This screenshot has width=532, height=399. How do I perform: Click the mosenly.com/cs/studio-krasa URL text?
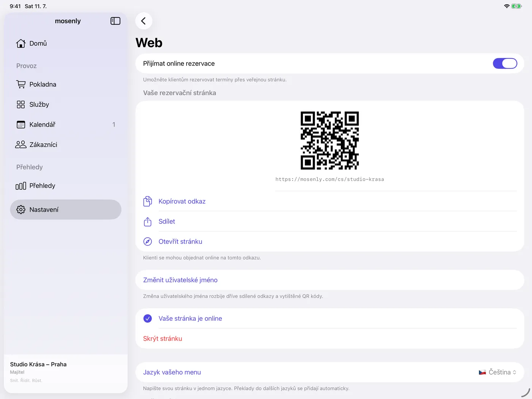click(x=330, y=179)
